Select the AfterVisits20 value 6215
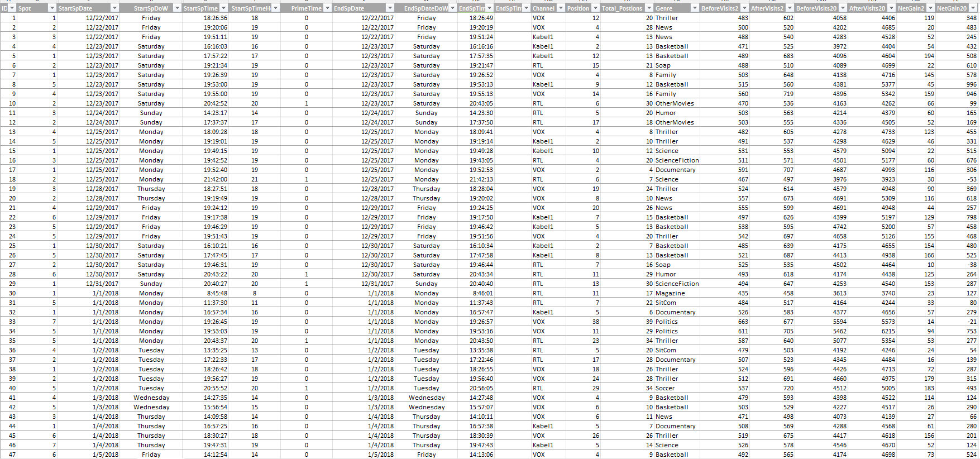 click(872, 331)
